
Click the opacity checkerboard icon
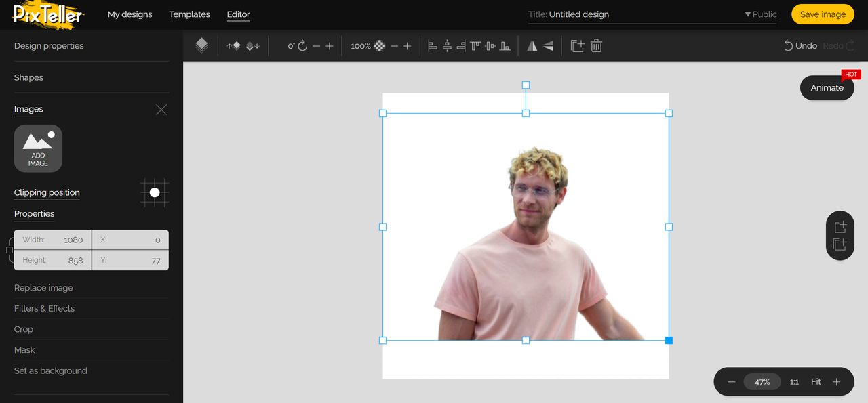click(x=380, y=46)
